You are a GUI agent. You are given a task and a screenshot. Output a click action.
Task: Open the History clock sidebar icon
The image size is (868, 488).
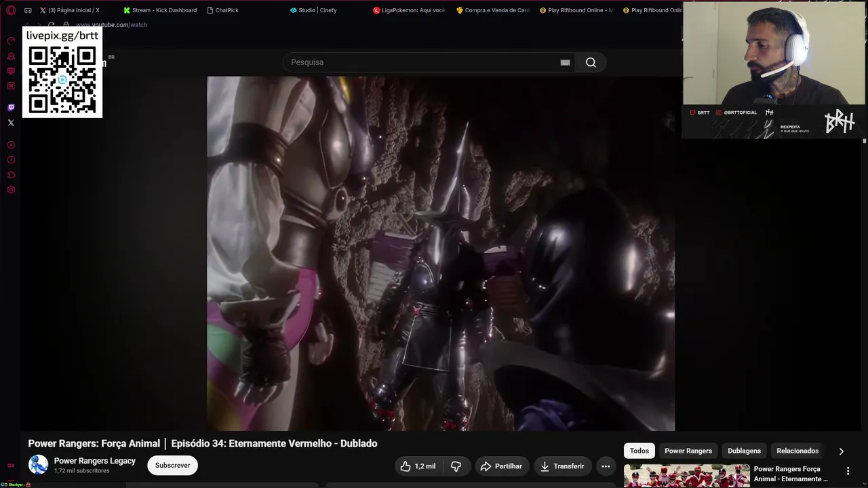11,160
